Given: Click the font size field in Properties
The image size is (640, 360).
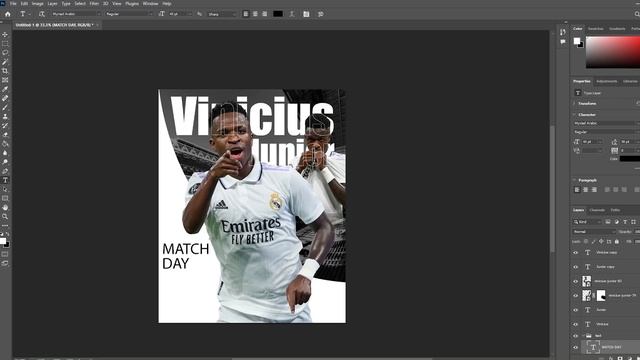Looking at the screenshot, I should coord(592,142).
